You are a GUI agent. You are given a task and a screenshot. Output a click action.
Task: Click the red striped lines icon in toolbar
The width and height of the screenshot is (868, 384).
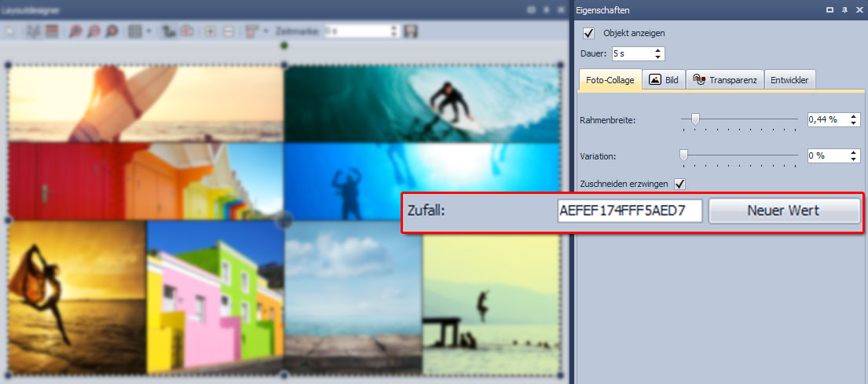(x=52, y=31)
